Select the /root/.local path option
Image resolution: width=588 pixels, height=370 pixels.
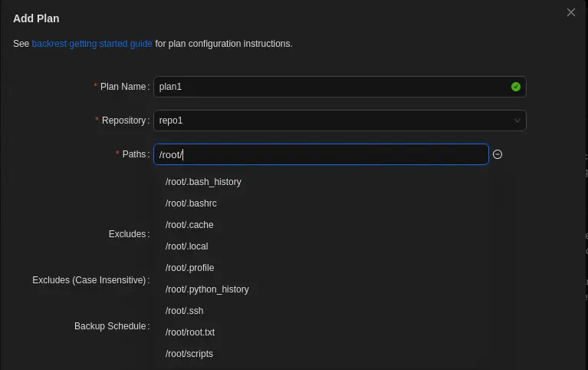pyautogui.click(x=186, y=246)
